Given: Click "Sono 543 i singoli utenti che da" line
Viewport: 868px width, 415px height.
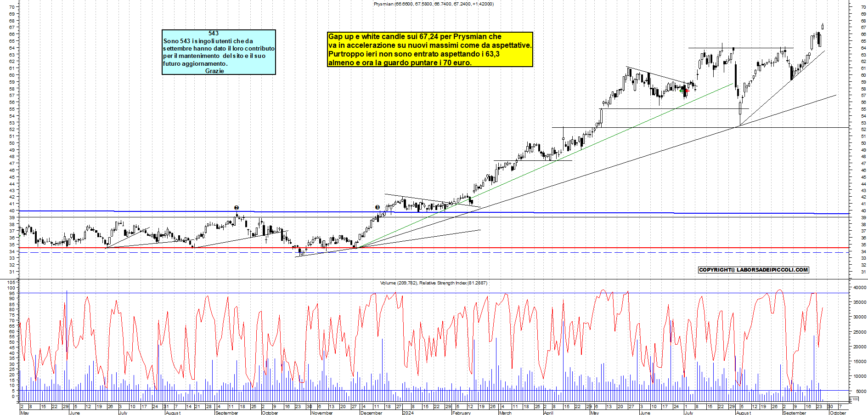Looking at the screenshot, I should point(208,41).
